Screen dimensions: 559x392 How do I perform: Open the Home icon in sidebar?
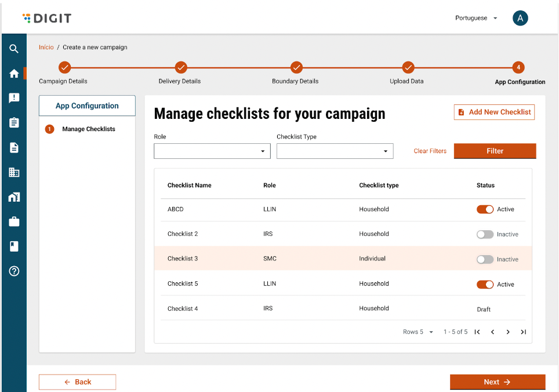[14, 74]
